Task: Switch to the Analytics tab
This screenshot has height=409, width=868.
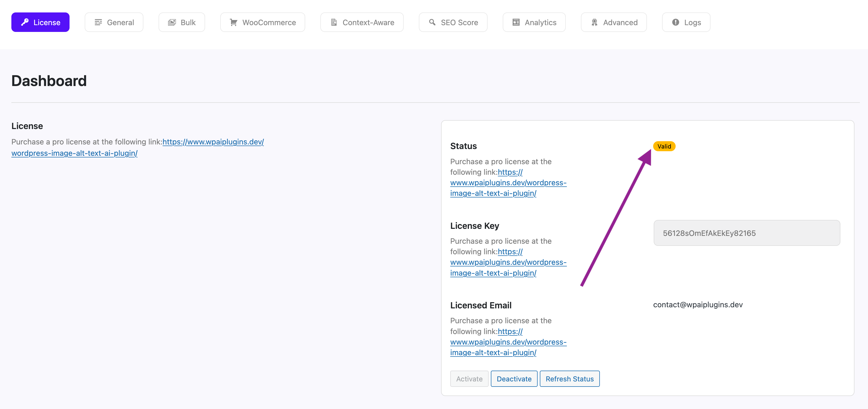Action: tap(534, 22)
